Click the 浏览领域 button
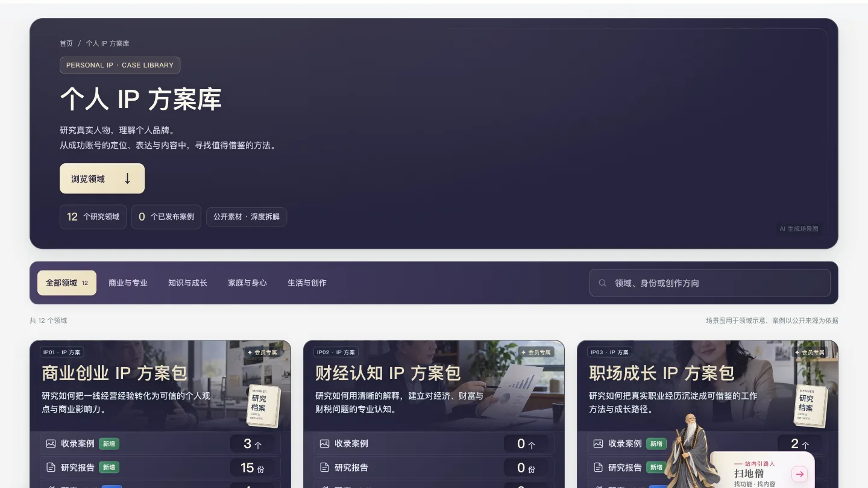 tap(102, 178)
